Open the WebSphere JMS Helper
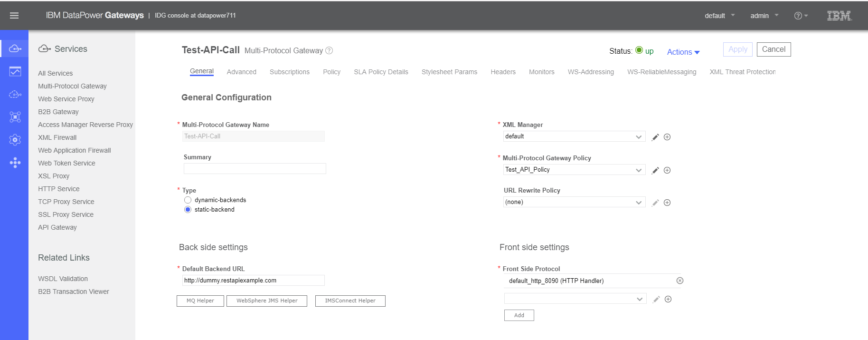The width and height of the screenshot is (868, 340). [x=267, y=301]
